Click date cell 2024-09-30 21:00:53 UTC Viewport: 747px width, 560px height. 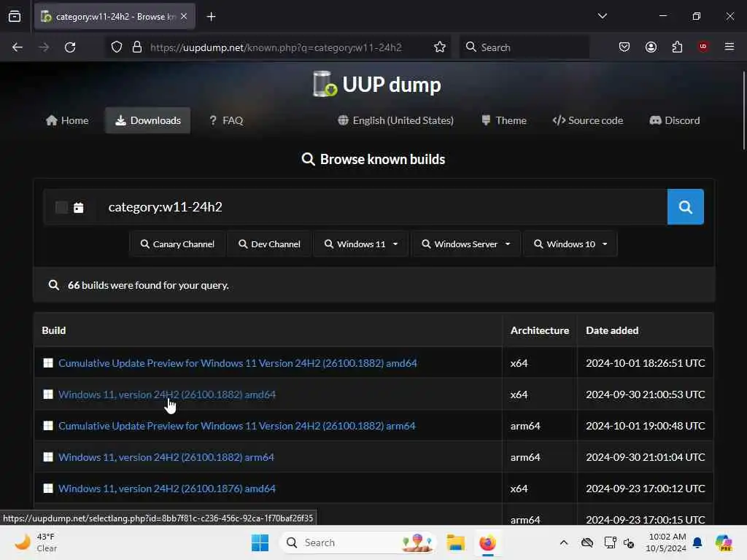(645, 394)
